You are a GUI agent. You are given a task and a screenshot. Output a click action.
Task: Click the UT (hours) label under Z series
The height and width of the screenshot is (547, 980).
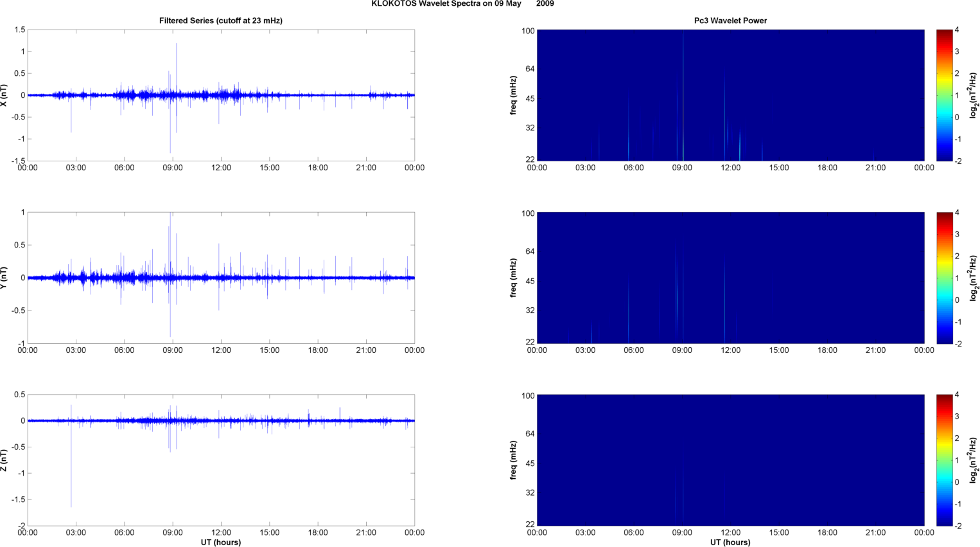coord(221,543)
